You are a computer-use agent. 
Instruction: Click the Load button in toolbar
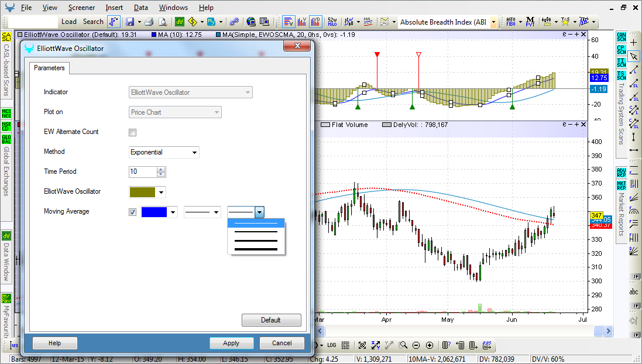69,22
